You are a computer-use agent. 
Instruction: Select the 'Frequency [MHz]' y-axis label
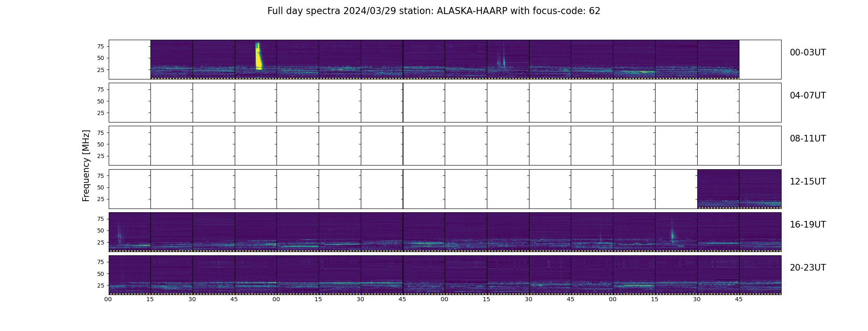[x=86, y=165]
